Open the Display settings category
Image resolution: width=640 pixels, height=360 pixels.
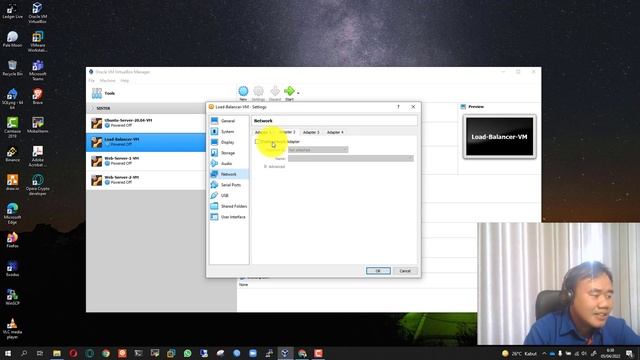tap(229, 142)
